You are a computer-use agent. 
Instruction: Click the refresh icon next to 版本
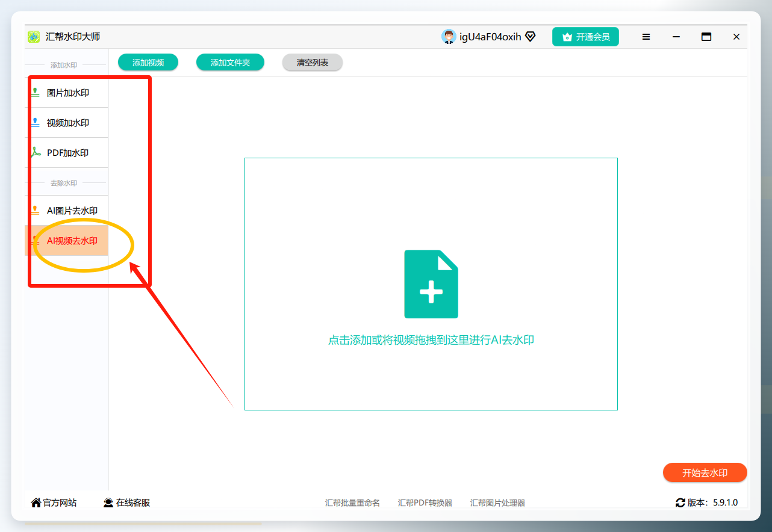(680, 503)
